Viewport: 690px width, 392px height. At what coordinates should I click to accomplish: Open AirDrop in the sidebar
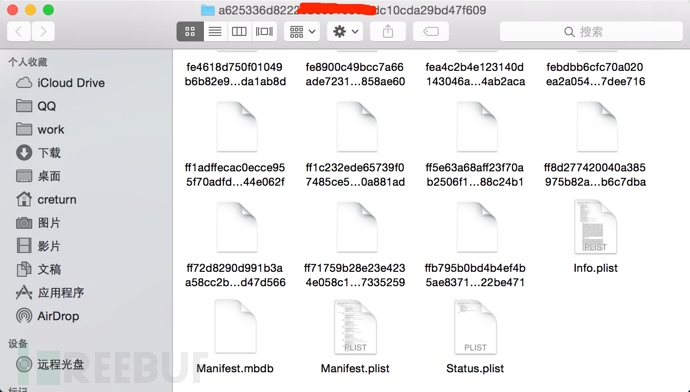(x=48, y=316)
